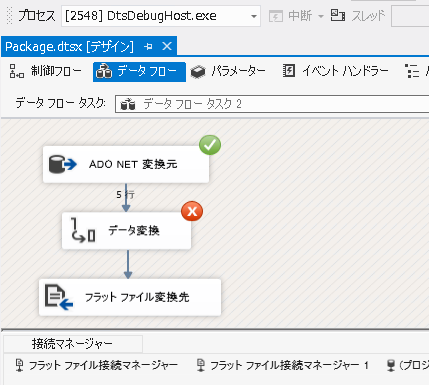Image resolution: width=429 pixels, height=385 pixels.
Task: Click the package explorer tab icon
Action: [x=412, y=71]
